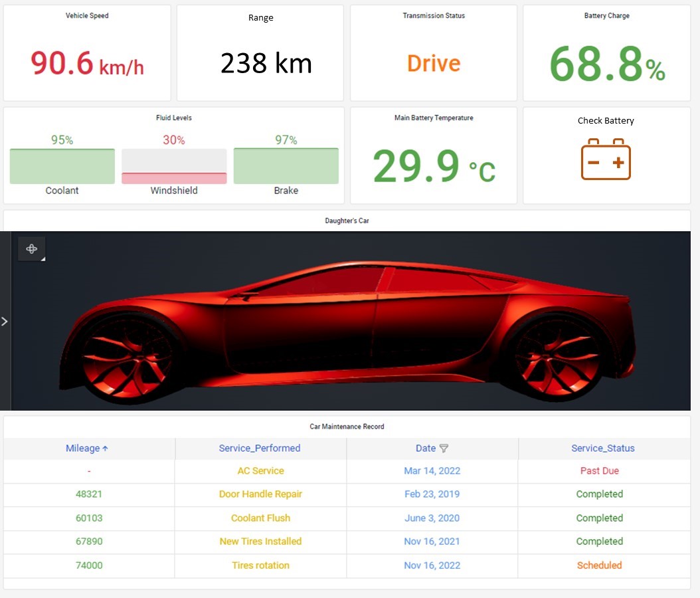
Task: Open the AC Service maintenance entry
Action: (x=261, y=470)
